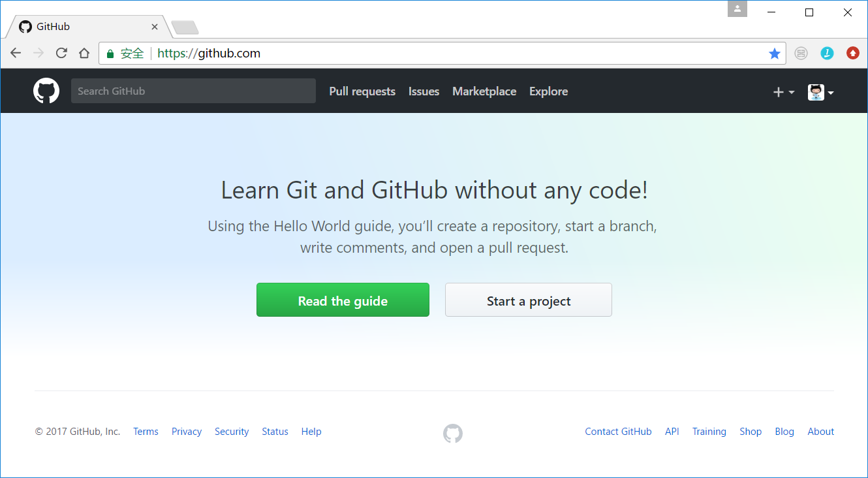Image resolution: width=868 pixels, height=478 pixels.
Task: Click the "Using the Hello World guide" paragraph
Action: point(432,237)
